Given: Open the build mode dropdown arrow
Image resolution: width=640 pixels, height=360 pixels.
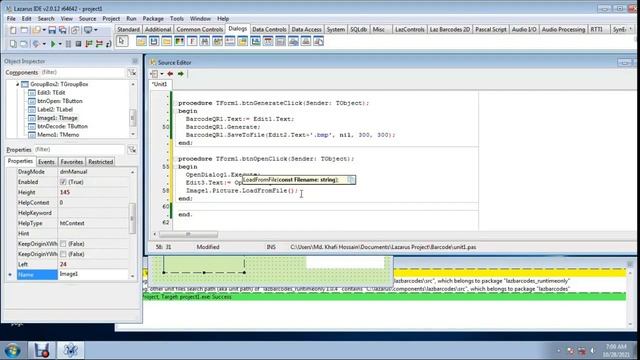Looking at the screenshot, I should (x=44, y=44).
